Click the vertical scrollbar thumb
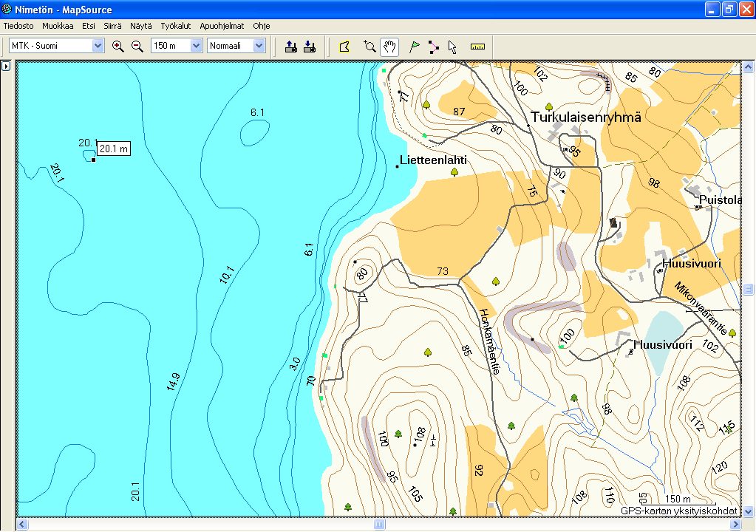Image resolution: width=756 pixels, height=532 pixels. click(x=749, y=289)
